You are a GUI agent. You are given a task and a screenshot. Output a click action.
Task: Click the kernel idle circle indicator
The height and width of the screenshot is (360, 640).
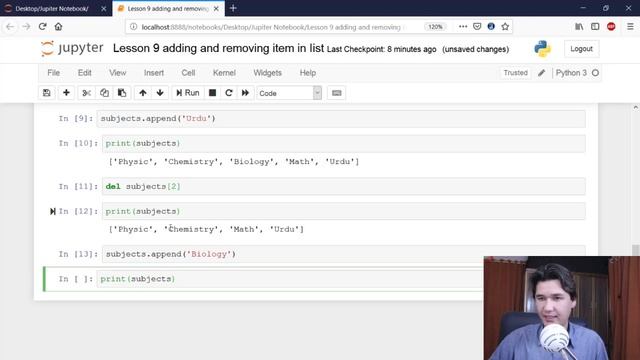596,73
